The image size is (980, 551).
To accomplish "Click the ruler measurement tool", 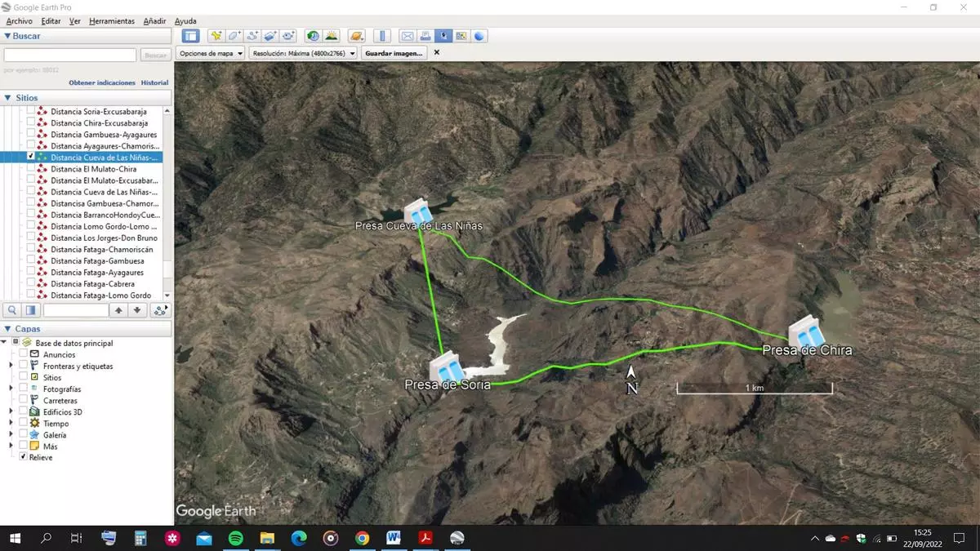I will tap(381, 36).
